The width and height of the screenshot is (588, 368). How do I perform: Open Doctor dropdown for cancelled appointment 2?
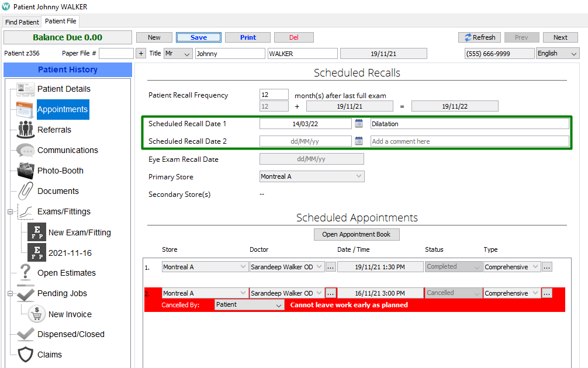coord(287,293)
